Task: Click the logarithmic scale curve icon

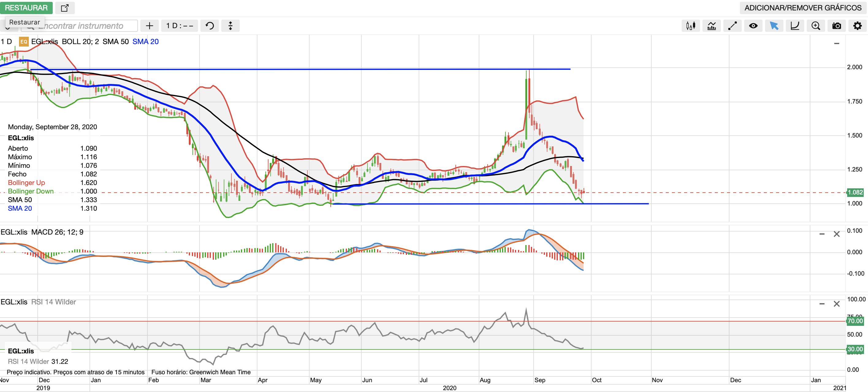Action: [x=795, y=26]
